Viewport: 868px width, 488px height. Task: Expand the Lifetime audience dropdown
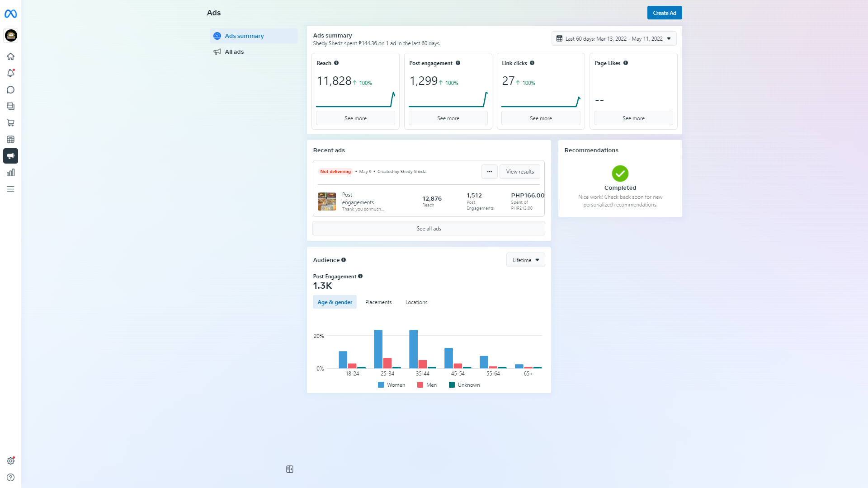[525, 260]
